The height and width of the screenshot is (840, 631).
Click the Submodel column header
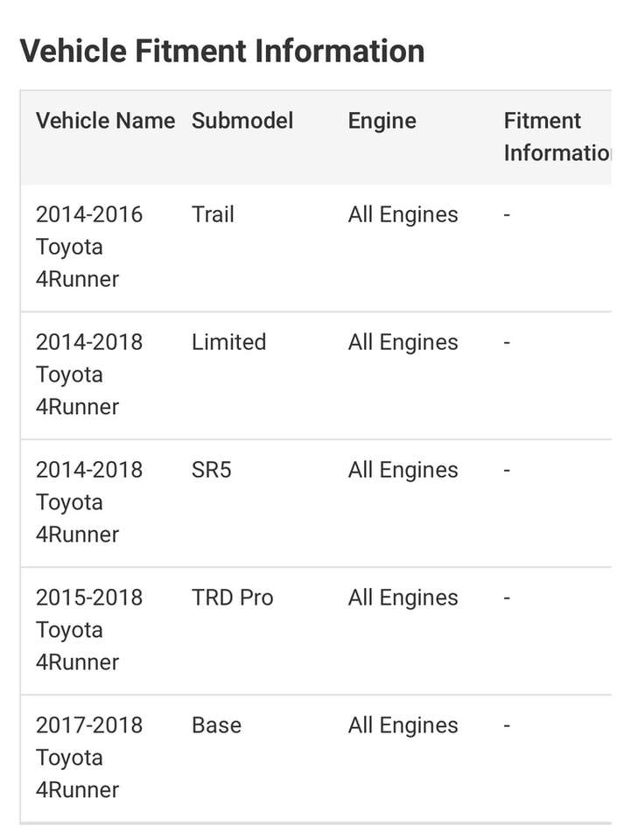(x=242, y=121)
